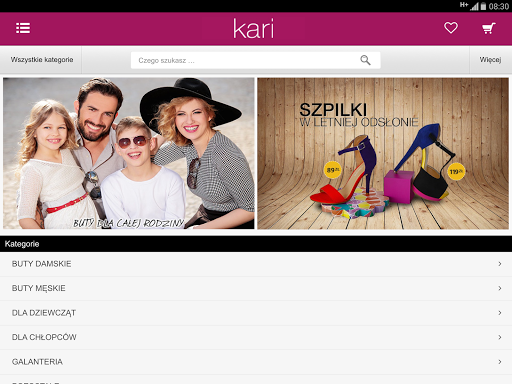Tap the Kategorie section header
Screen dimensions: 512x384
[x=256, y=244]
